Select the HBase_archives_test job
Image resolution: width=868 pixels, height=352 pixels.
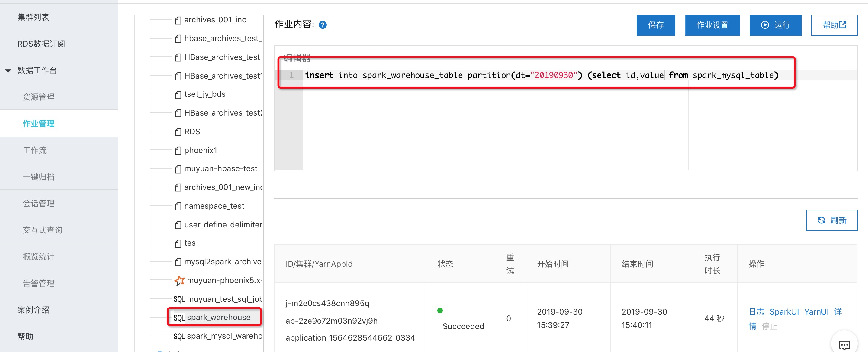coord(222,57)
